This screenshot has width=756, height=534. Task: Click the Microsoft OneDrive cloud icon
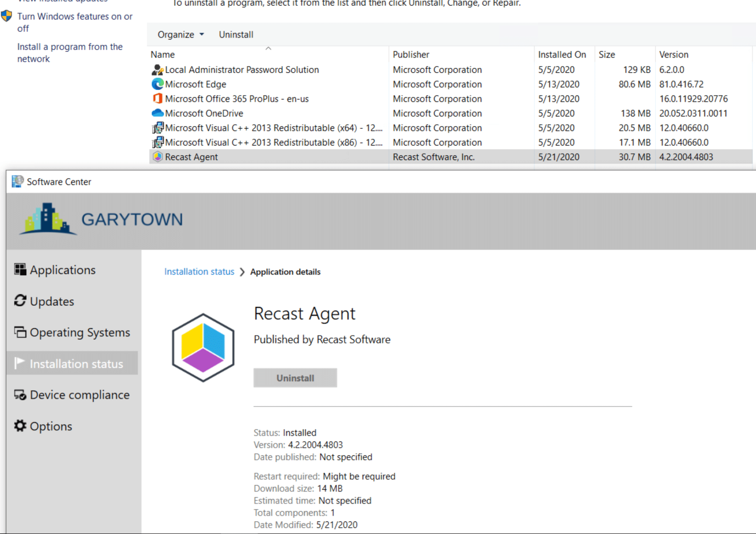[158, 113]
